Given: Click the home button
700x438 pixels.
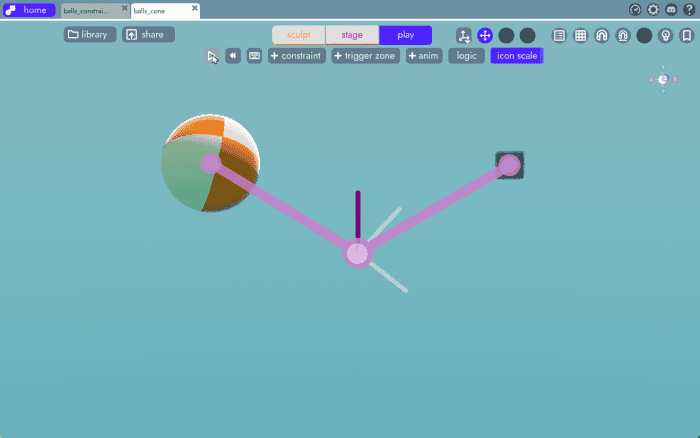Looking at the screenshot, I should pos(29,10).
